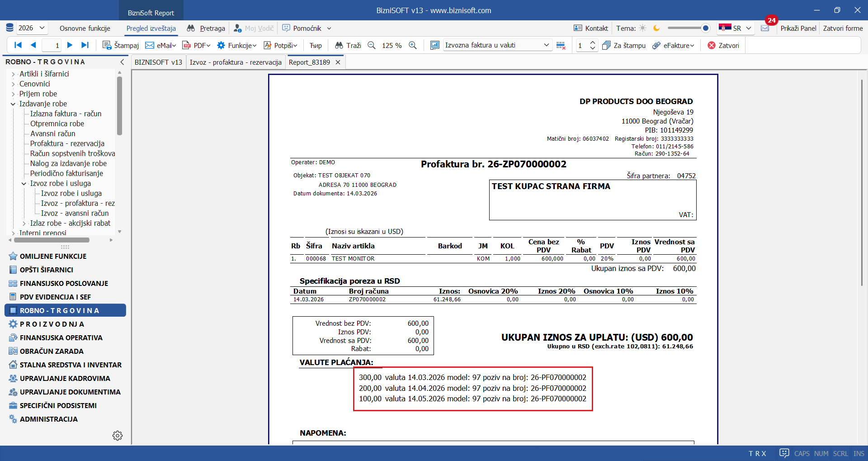Jump to the last report page
This screenshot has height=461, width=868.
(85, 45)
